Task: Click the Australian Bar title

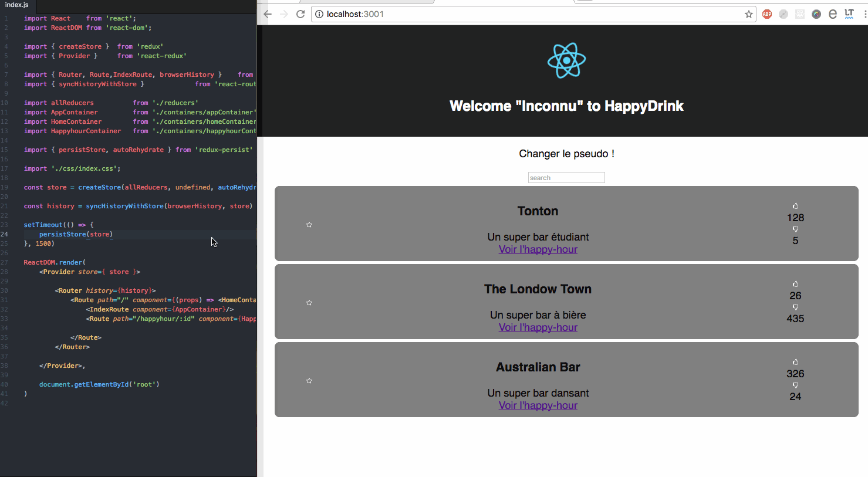Action: (538, 367)
